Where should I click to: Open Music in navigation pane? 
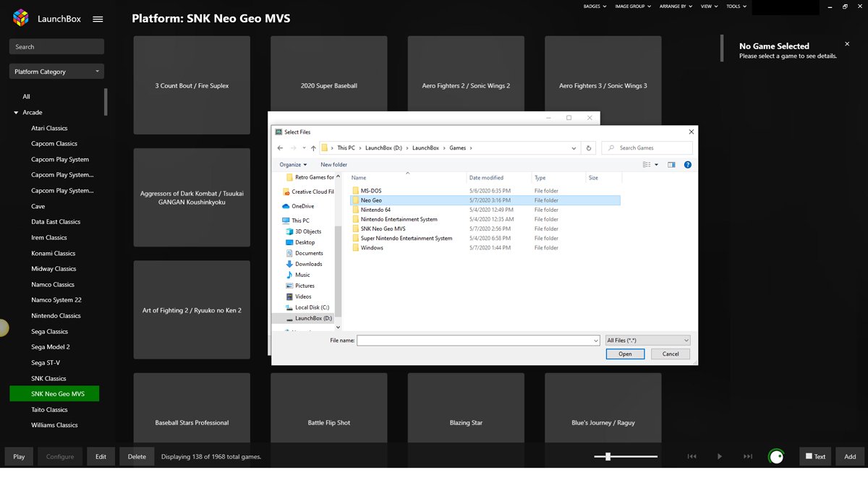pos(302,275)
